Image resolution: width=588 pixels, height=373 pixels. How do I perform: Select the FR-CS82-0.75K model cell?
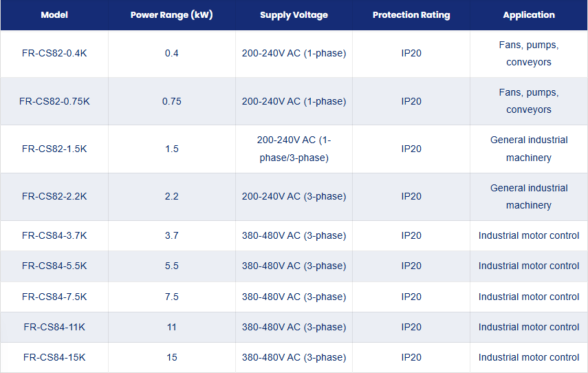coord(54,101)
